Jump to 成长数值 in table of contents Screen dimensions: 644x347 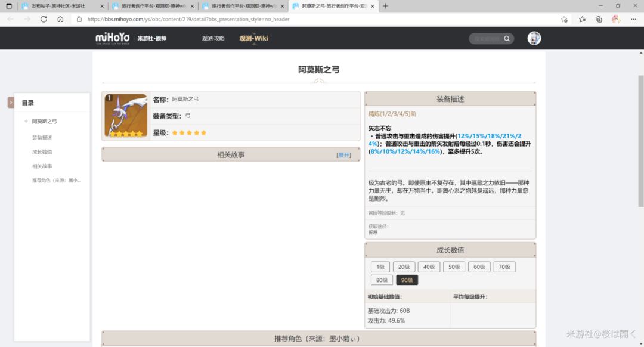[42, 152]
